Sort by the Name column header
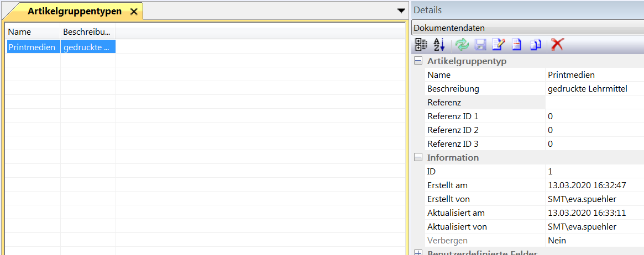The width and height of the screenshot is (644, 255). [32, 32]
